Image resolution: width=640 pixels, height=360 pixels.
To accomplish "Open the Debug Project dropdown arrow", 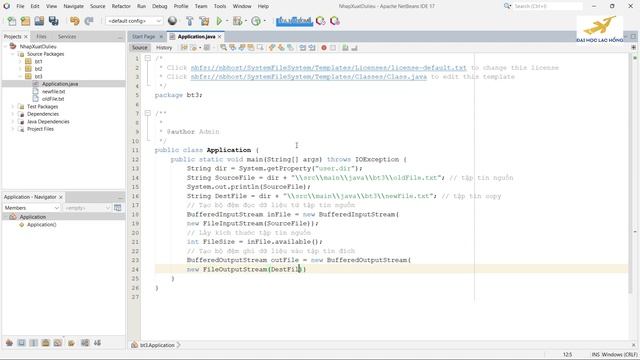I will tap(245, 21).
